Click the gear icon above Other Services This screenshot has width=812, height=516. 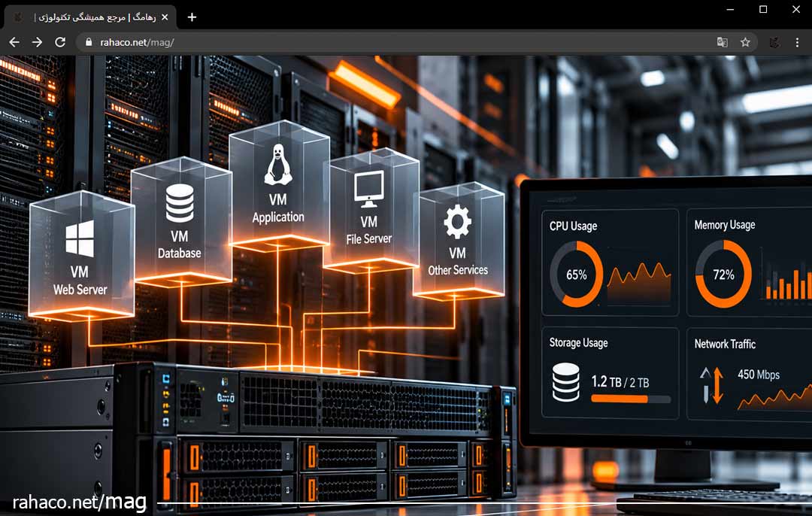click(457, 221)
